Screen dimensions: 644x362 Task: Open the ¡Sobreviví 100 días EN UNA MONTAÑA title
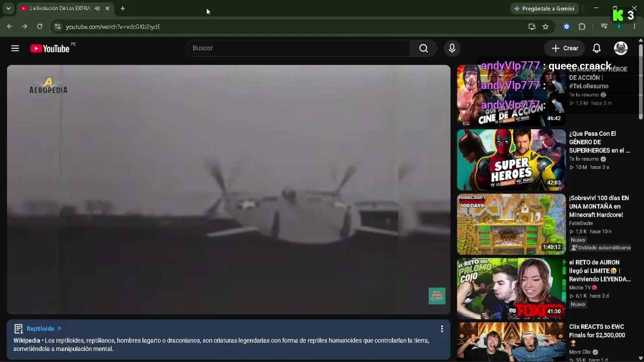[599, 207]
